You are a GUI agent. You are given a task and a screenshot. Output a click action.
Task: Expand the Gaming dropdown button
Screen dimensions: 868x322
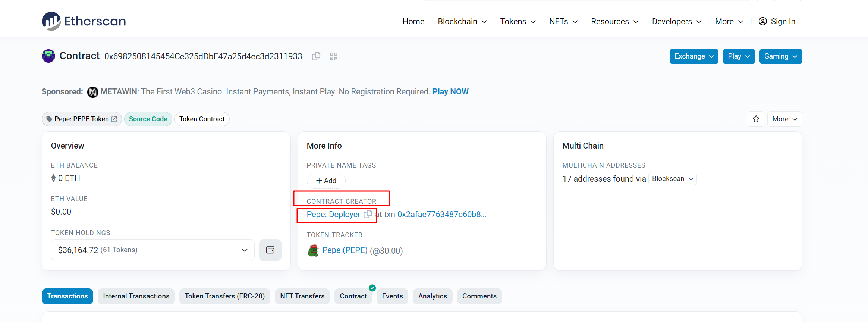[781, 56]
